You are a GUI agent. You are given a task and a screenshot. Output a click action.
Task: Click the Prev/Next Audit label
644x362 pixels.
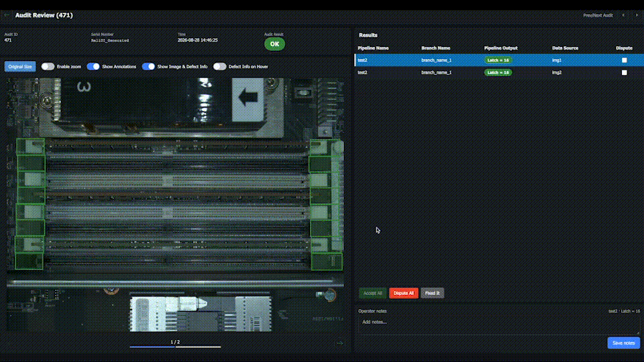tap(598, 15)
